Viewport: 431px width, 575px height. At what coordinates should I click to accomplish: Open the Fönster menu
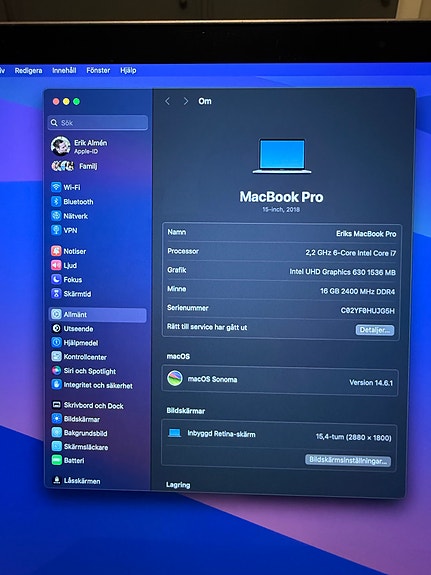tap(98, 70)
